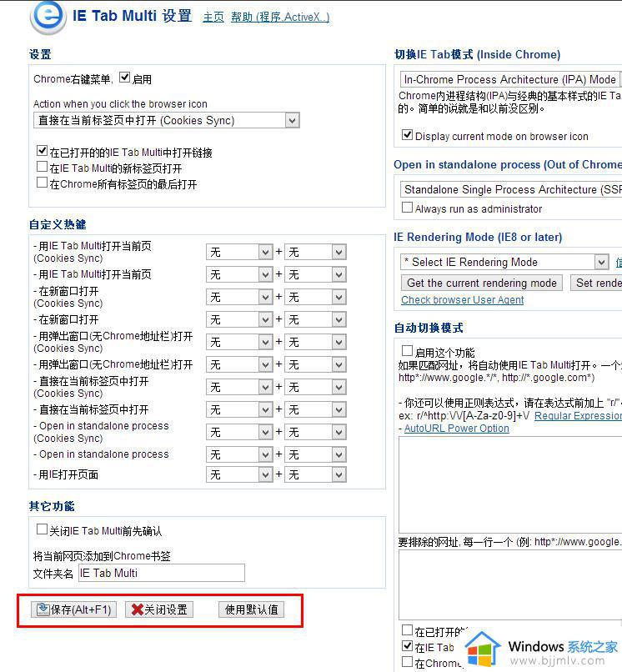This screenshot has height=672, width=622.
Task: Enable the 启用这个功能 auto-switch checkbox
Action: pos(407,350)
